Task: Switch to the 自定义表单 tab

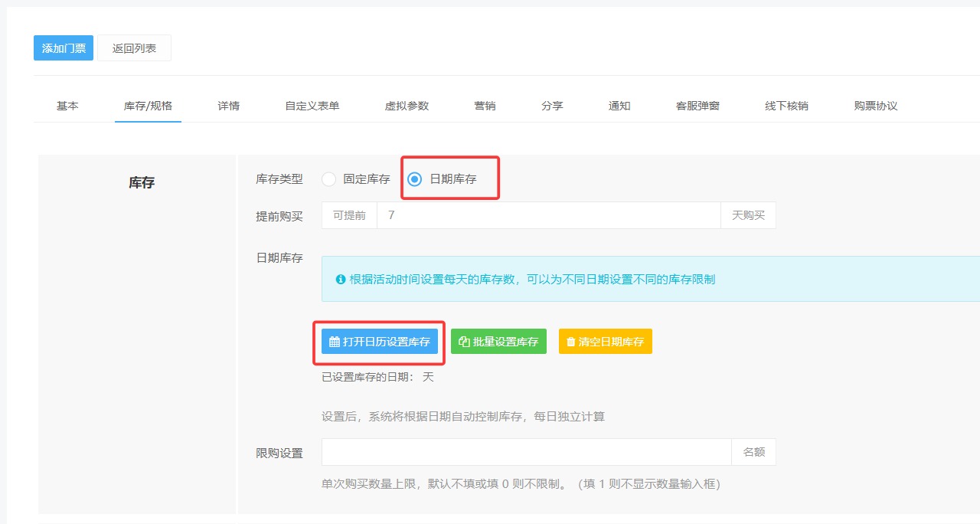Action: 312,106
